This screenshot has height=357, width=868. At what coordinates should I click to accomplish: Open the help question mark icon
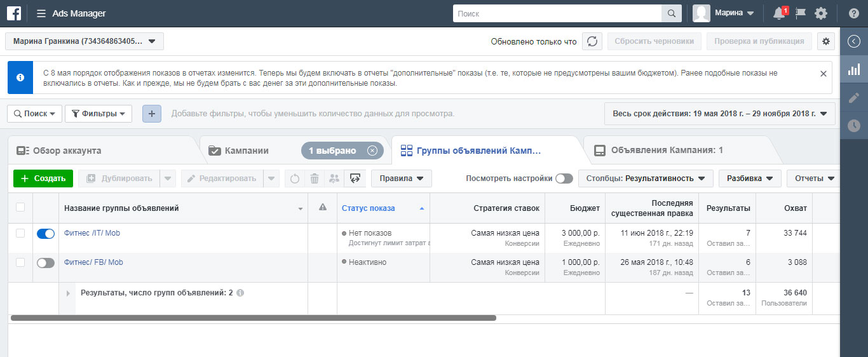(854, 13)
